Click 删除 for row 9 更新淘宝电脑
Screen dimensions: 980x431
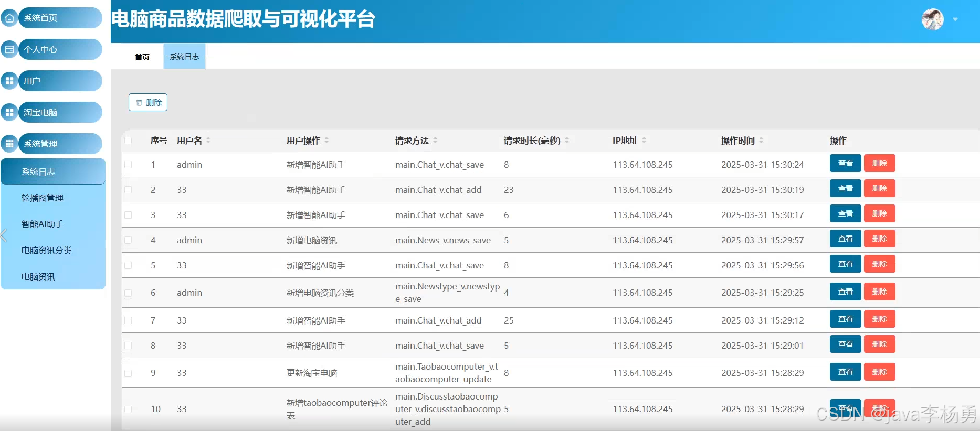click(x=879, y=372)
